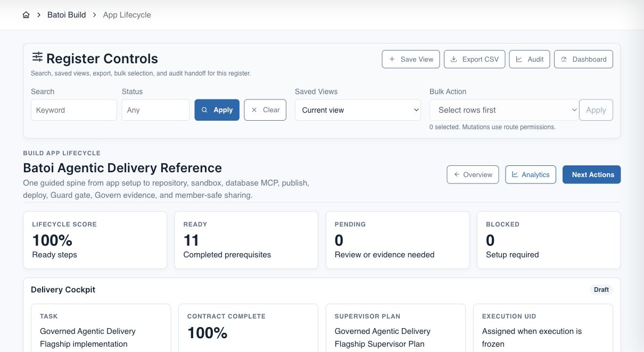Open the Dashboard button text
The image size is (644, 352).
pos(589,59)
